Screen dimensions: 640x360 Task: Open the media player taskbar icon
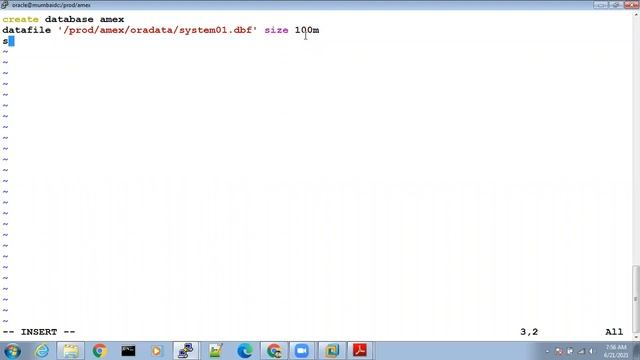[x=156, y=351]
